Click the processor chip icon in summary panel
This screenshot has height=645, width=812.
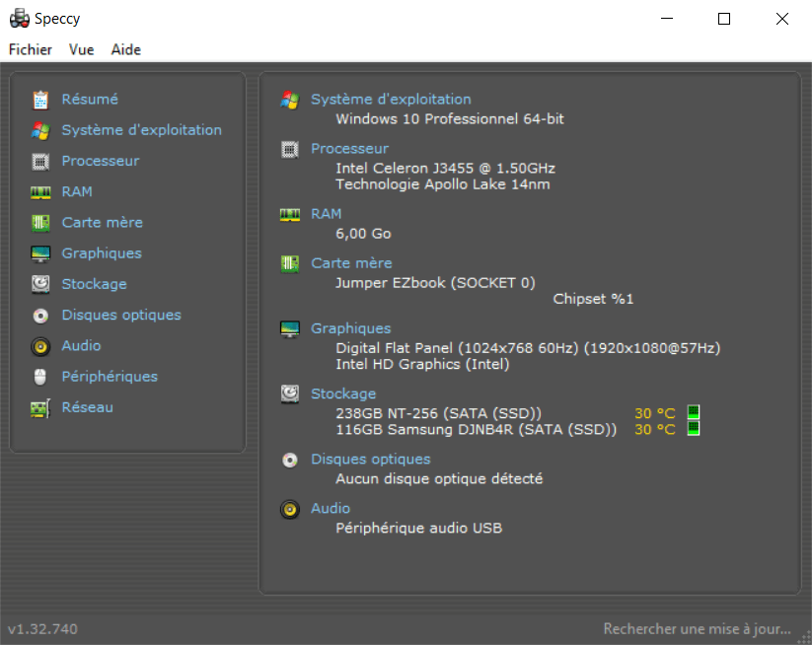(289, 150)
